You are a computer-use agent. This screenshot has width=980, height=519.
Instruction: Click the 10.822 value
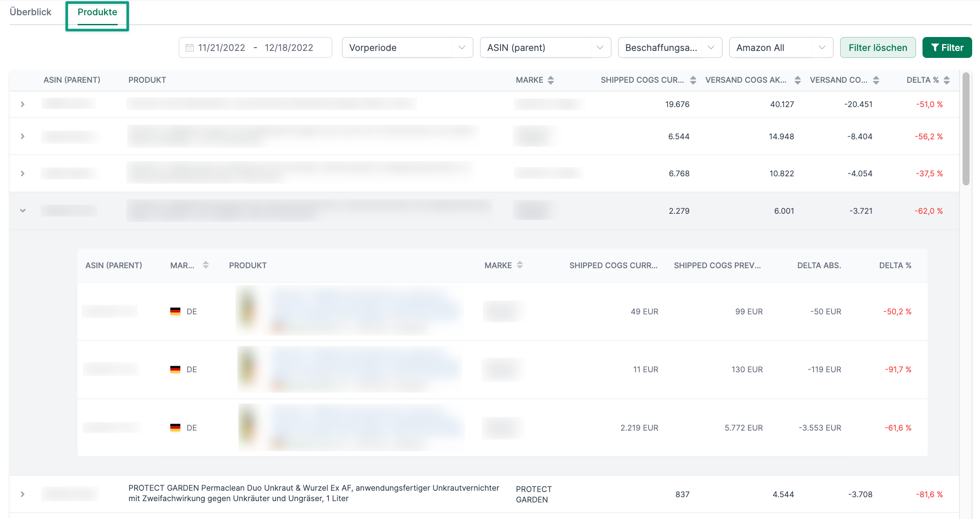[x=782, y=174]
